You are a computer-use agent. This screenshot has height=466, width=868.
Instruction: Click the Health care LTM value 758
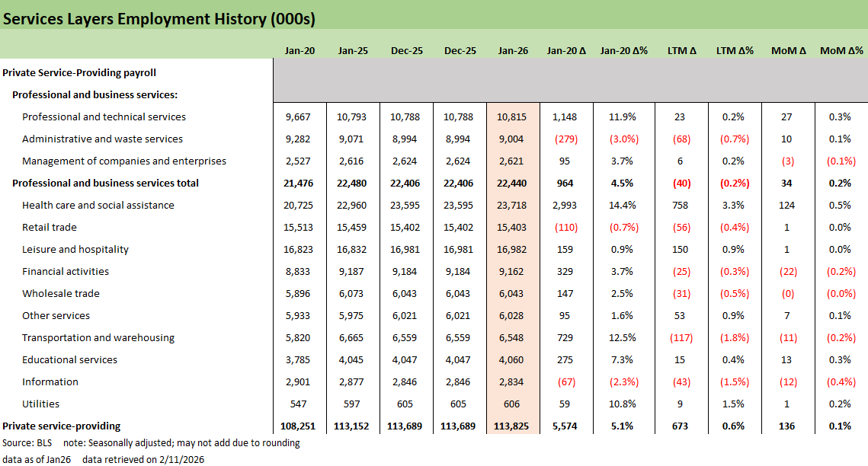(680, 205)
